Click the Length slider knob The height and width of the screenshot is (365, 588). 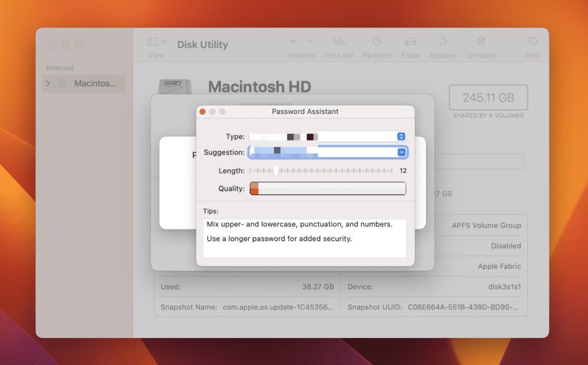(x=276, y=170)
